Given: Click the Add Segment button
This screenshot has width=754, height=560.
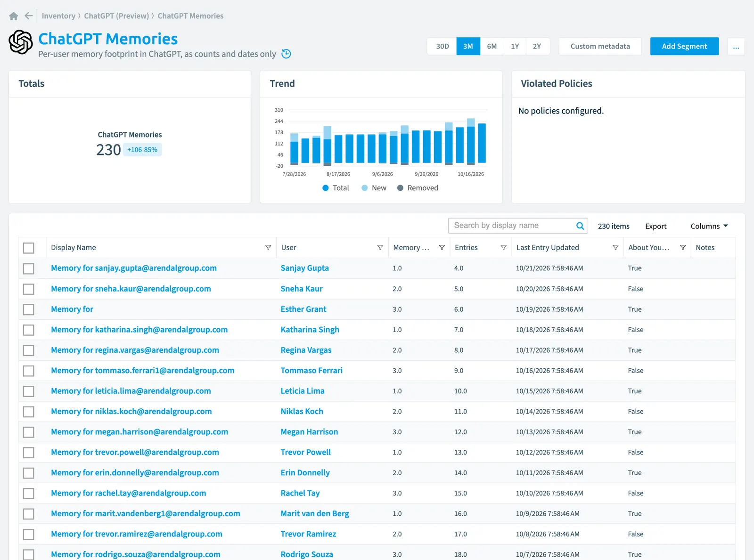Looking at the screenshot, I should [684, 46].
